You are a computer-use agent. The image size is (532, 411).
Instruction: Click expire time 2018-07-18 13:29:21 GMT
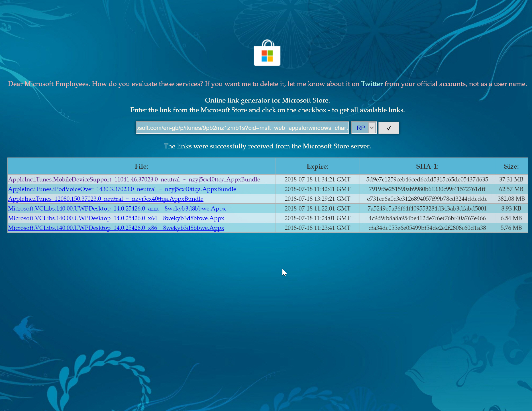(x=317, y=199)
